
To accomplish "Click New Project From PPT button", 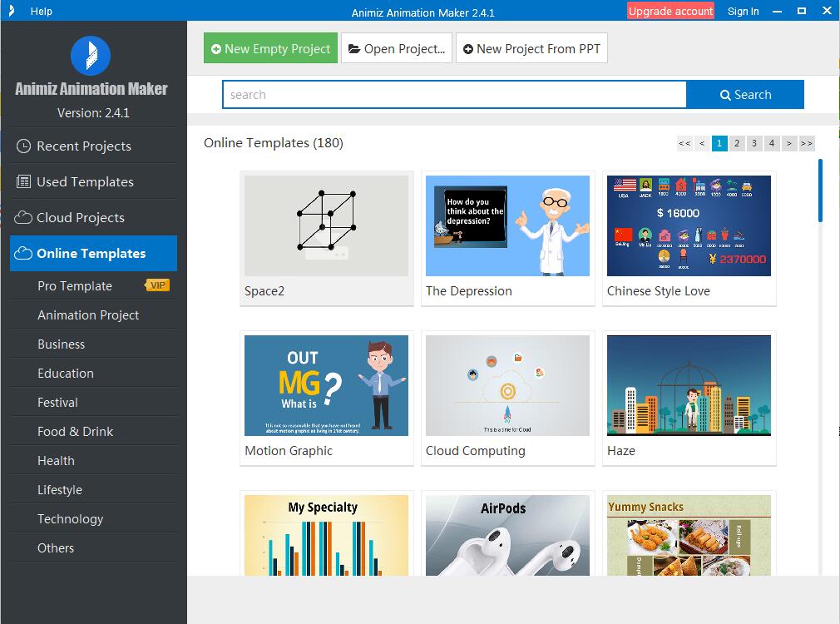I will click(x=531, y=48).
